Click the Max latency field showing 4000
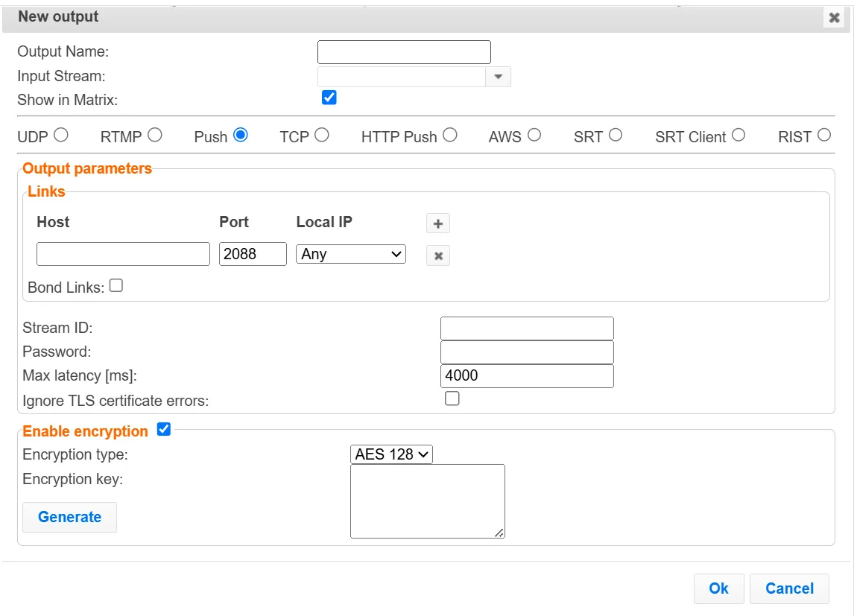Screen dimensions: 854x616 527,376
